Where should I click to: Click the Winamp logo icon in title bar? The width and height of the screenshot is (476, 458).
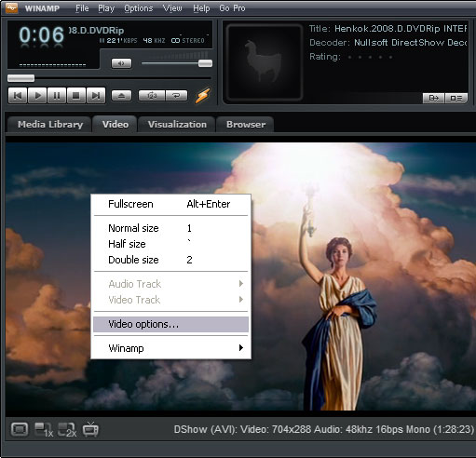tap(12, 7)
